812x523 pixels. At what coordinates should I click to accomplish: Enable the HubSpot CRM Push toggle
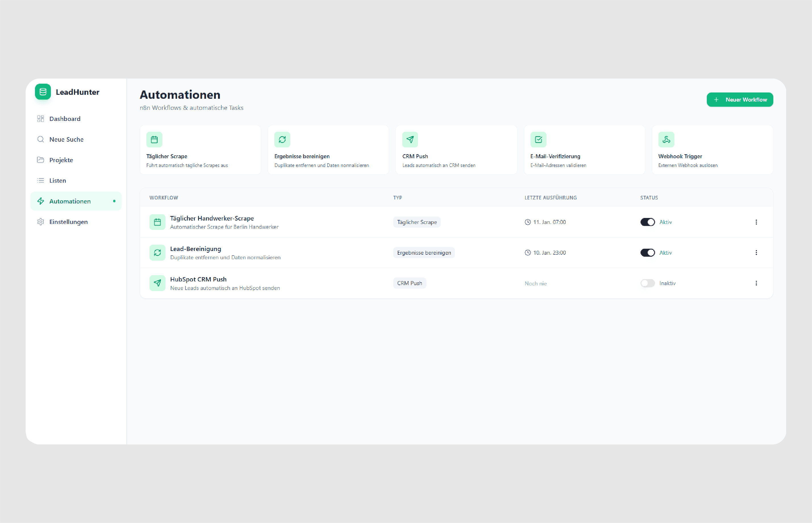click(x=647, y=283)
